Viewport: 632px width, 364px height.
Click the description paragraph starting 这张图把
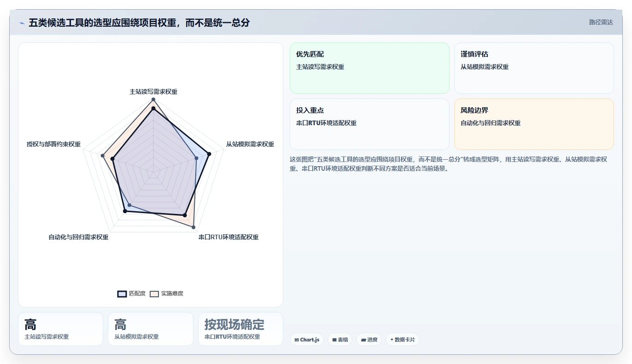point(451,164)
